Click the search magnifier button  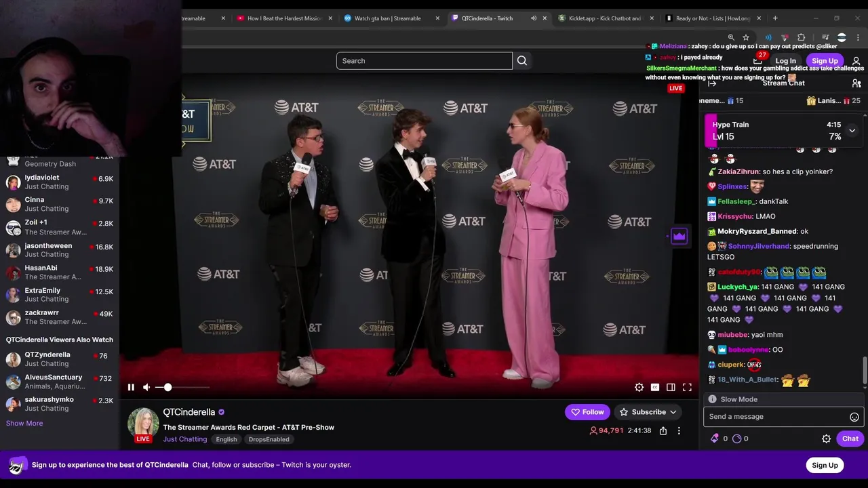click(x=522, y=61)
